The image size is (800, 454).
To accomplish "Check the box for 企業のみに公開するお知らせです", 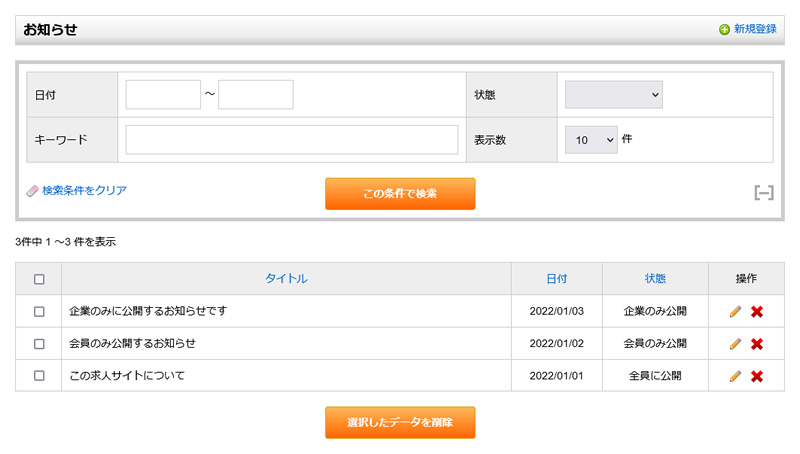I will 39,312.
